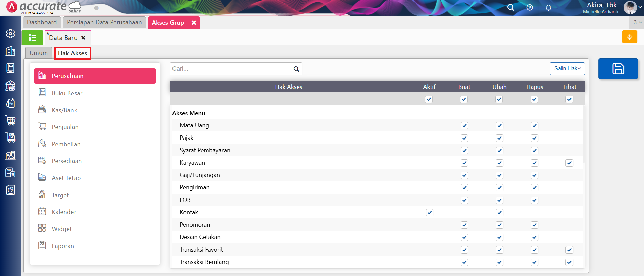This screenshot has width=644, height=276.
Task: Click the Cari search input field
Action: 231,69
